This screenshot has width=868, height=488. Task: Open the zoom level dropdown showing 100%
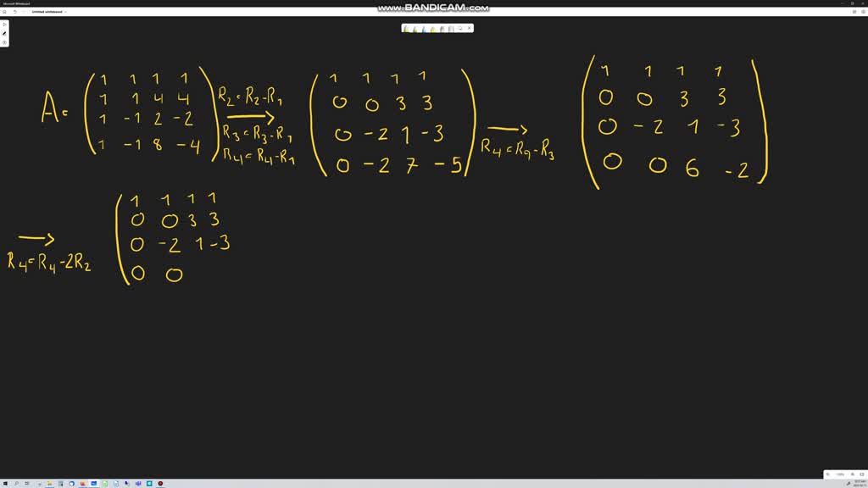point(838,475)
